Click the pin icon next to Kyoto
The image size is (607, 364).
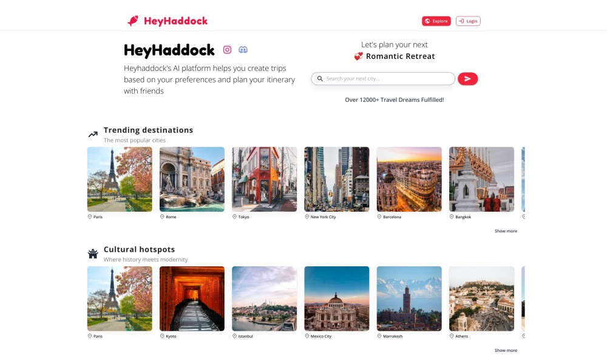[x=162, y=336]
